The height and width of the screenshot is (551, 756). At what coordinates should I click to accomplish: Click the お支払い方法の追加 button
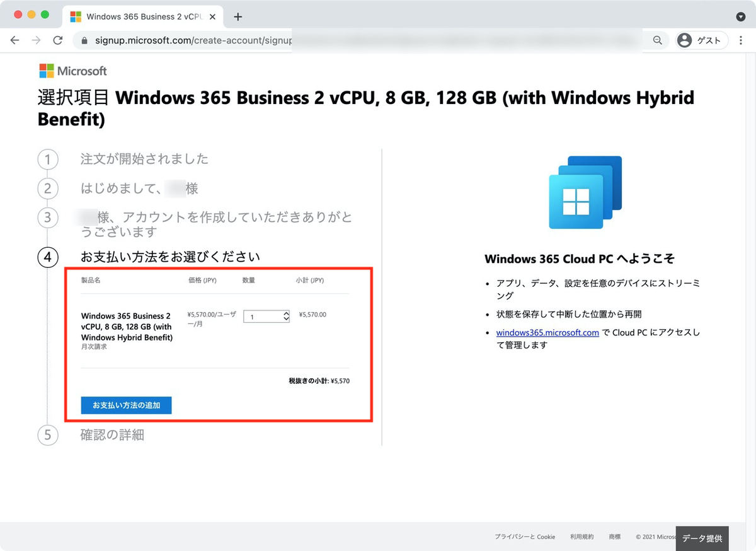126,405
